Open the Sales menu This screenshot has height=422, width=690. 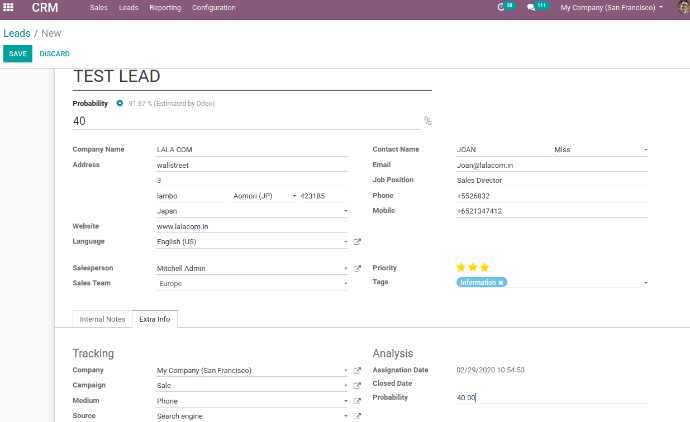pyautogui.click(x=99, y=7)
